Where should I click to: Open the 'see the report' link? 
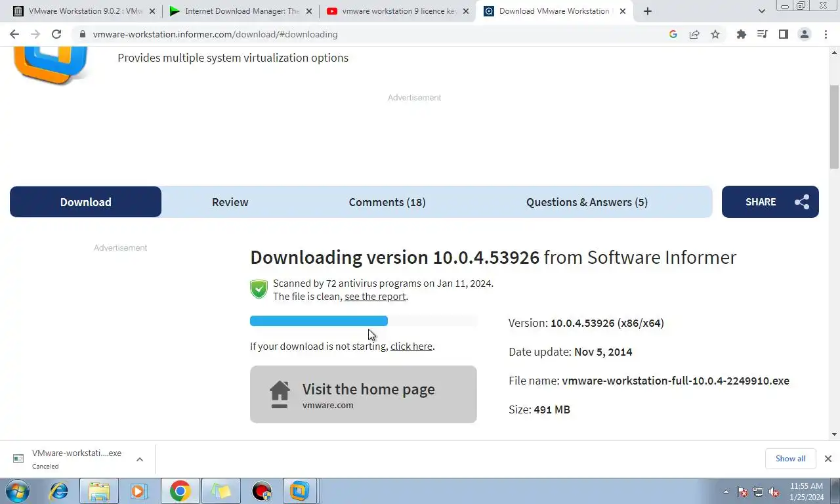point(375,297)
